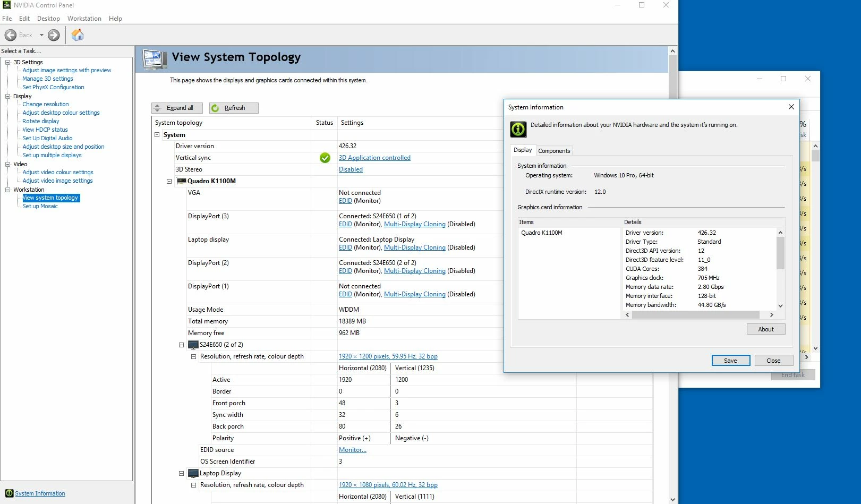Viewport: 861px width, 504px height.
Task: Select Manage 3D settings
Action: (x=48, y=79)
